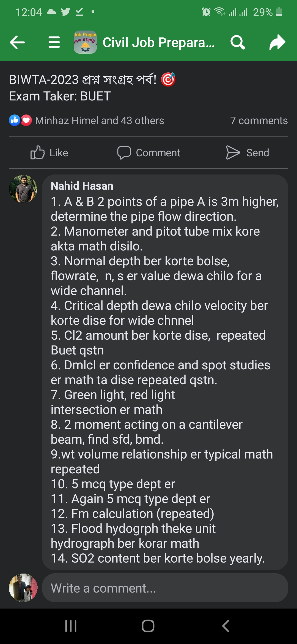
Task: Tap the Comment button
Action: (x=148, y=153)
